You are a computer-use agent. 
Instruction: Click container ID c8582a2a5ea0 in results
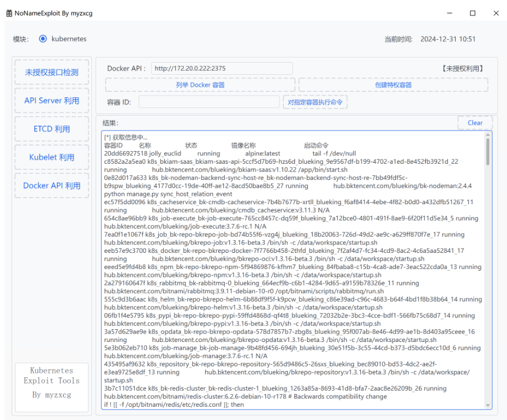(x=125, y=162)
